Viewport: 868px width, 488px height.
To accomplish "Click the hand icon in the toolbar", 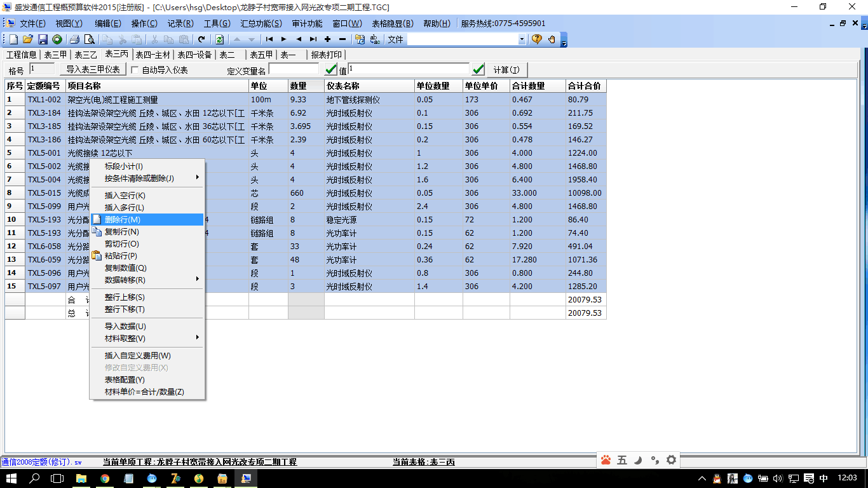I will 552,39.
